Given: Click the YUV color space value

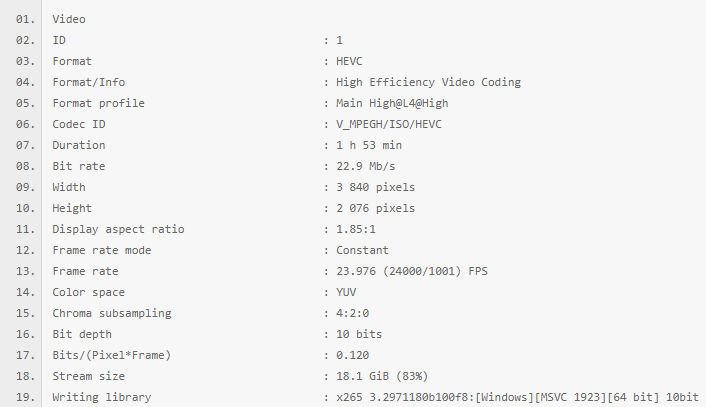Looking at the screenshot, I should click(347, 292).
